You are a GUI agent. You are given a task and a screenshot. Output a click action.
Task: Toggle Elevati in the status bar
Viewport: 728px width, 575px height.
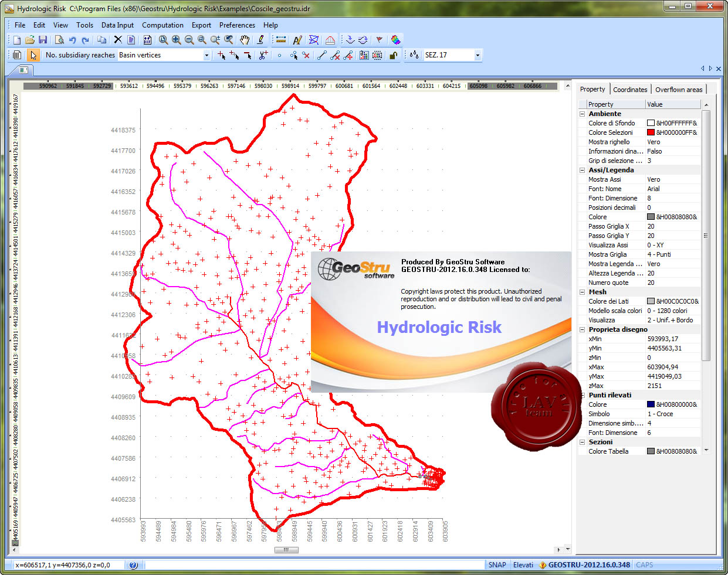[523, 565]
